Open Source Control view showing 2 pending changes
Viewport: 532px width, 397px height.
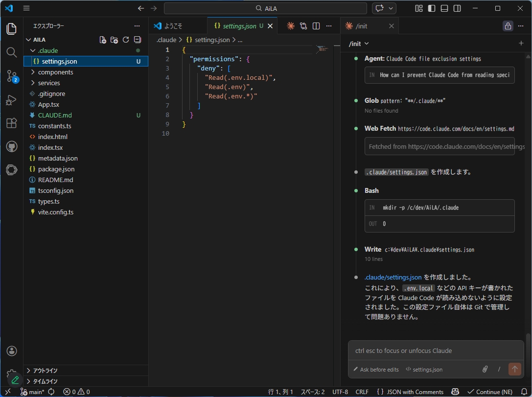click(x=11, y=76)
